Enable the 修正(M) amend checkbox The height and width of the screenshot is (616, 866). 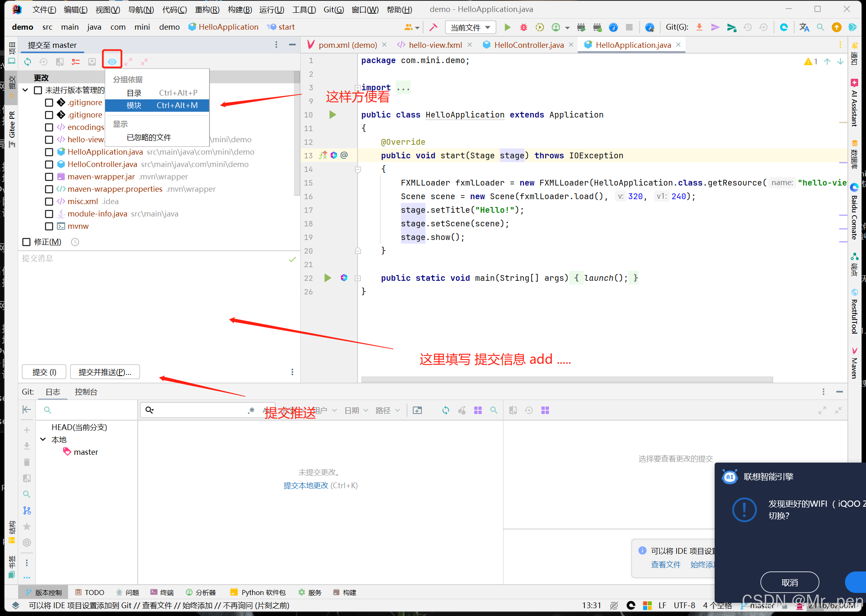point(27,242)
